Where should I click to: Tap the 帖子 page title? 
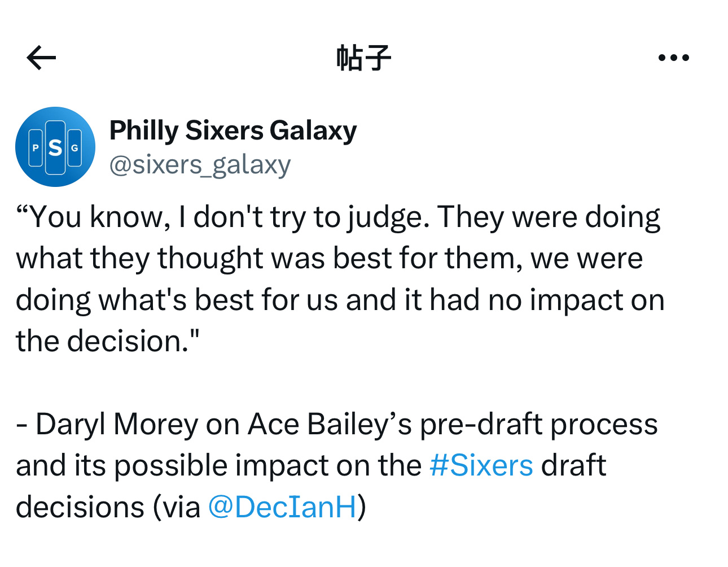pyautogui.click(x=364, y=58)
